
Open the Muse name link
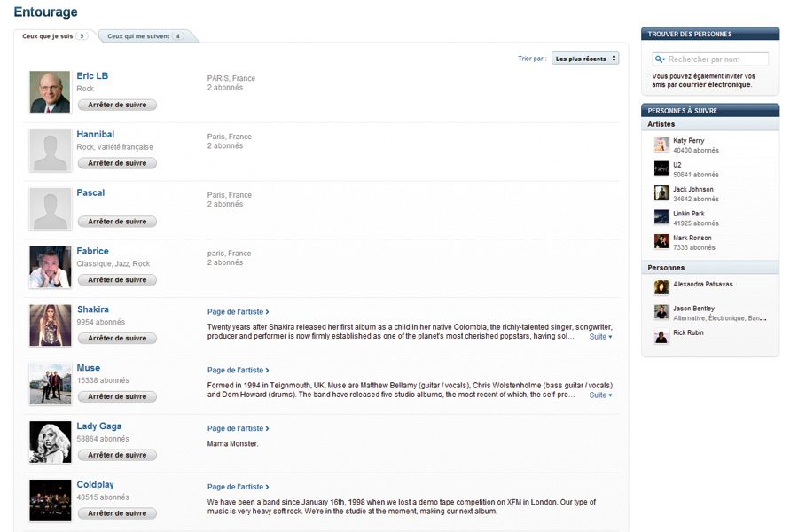click(x=88, y=368)
